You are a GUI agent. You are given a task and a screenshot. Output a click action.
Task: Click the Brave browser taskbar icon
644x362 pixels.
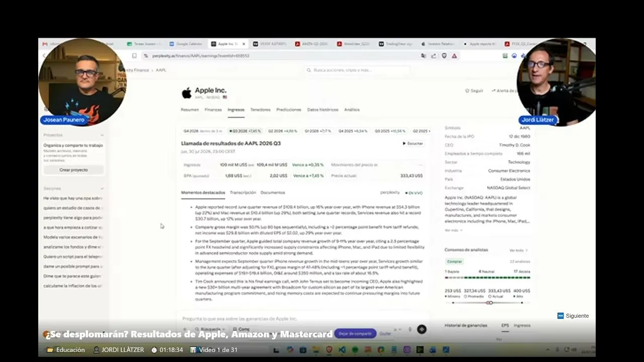329,350
